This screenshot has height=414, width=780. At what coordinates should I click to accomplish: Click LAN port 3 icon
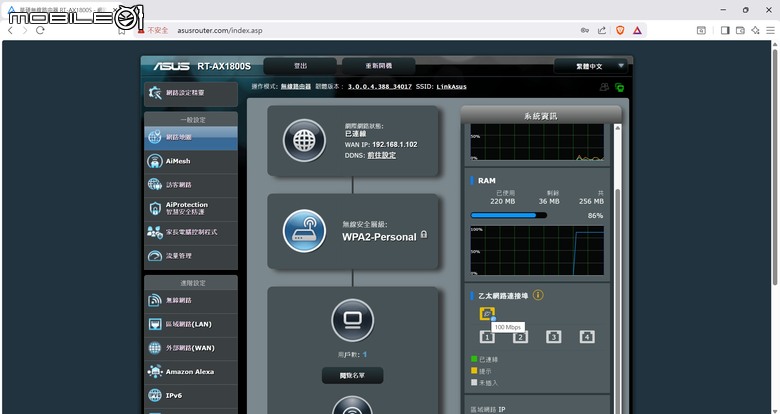click(554, 337)
